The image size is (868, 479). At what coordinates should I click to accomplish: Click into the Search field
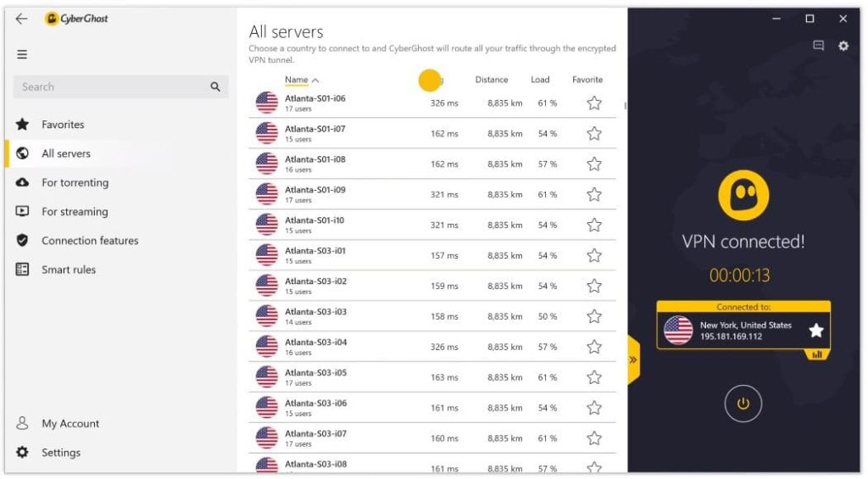120,87
